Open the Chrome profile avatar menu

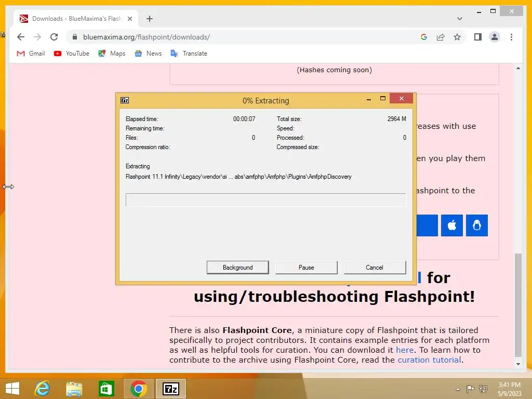(495, 37)
